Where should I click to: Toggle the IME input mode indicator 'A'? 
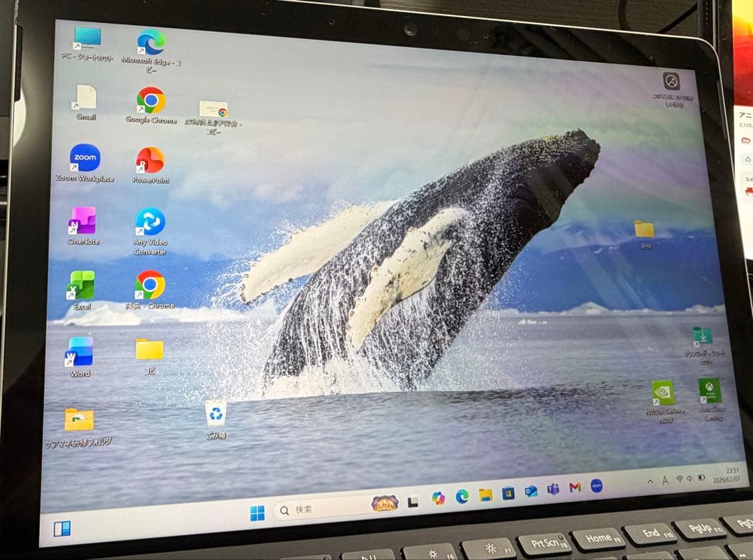click(x=664, y=480)
